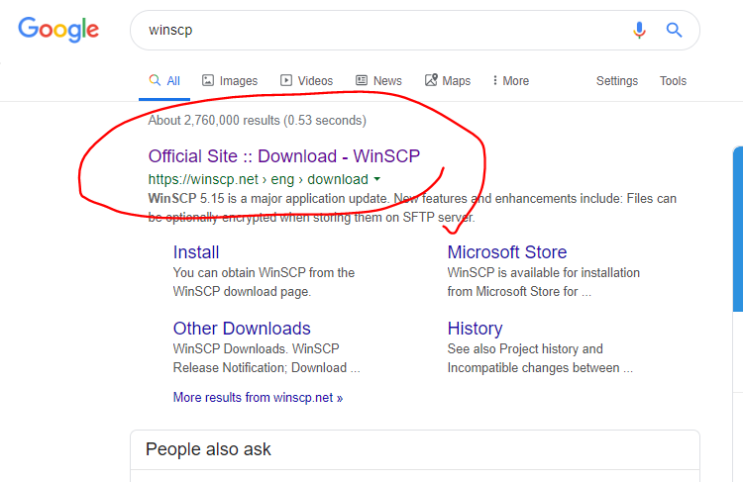Click the WinSCP 5.15 major update snippet
This screenshot has width=743, height=482.
click(412, 208)
